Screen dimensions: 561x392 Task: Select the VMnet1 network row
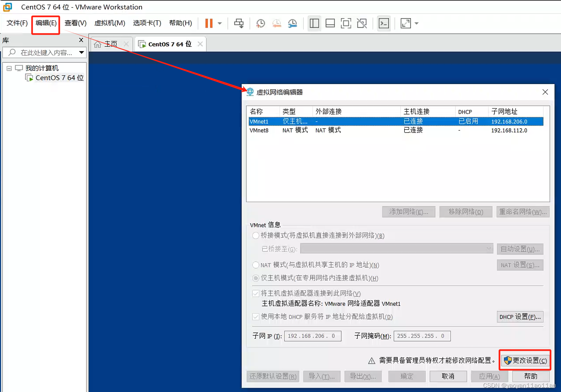(x=396, y=121)
